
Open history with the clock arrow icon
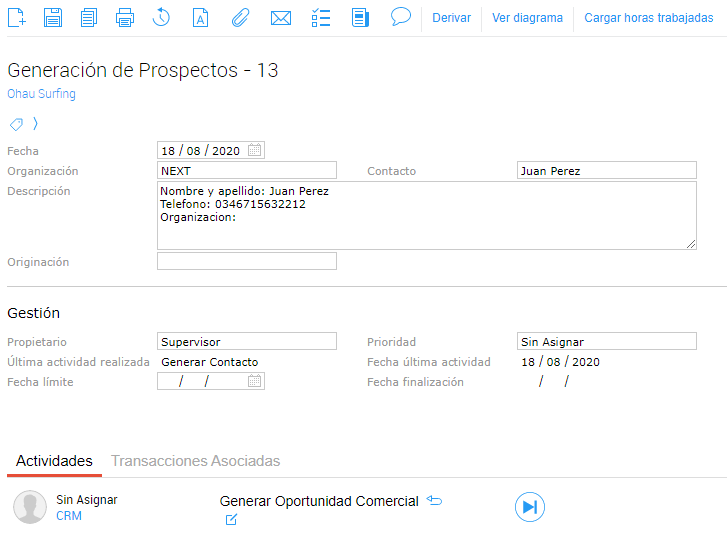coord(161,17)
